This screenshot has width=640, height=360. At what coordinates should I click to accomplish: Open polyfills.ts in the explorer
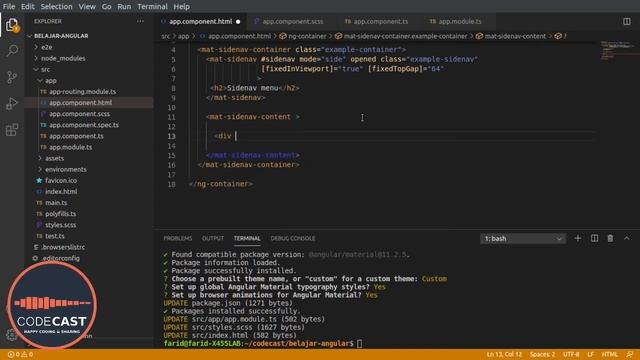[60, 214]
